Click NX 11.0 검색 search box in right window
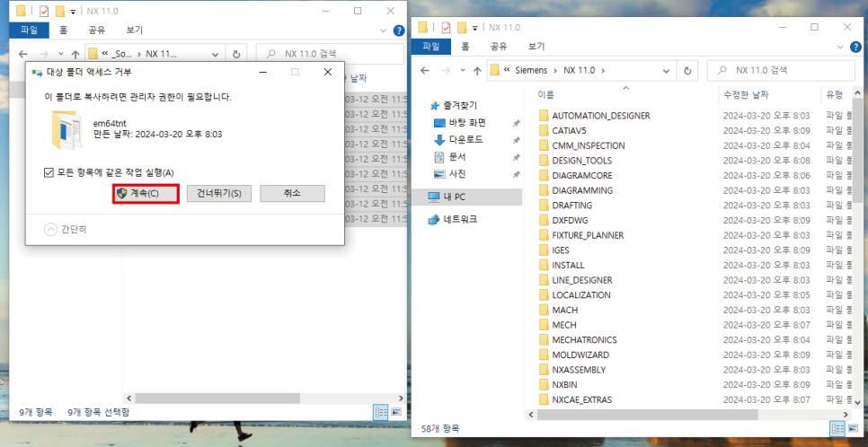Viewport: 868px width, 447px height. [x=781, y=70]
